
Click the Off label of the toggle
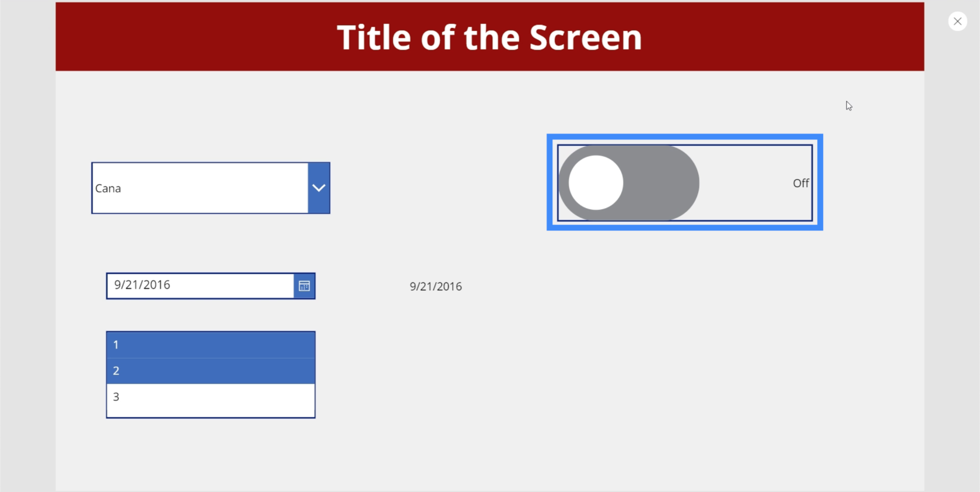pos(800,183)
